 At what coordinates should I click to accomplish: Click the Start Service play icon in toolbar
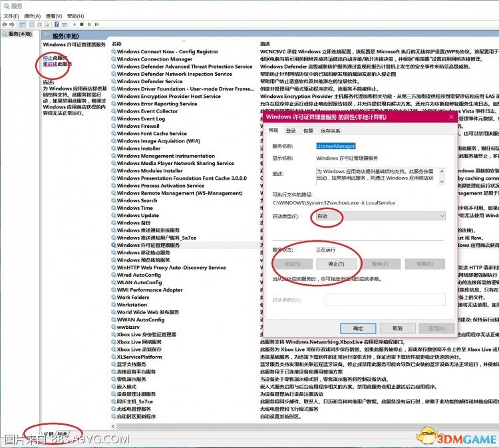[x=75, y=24]
